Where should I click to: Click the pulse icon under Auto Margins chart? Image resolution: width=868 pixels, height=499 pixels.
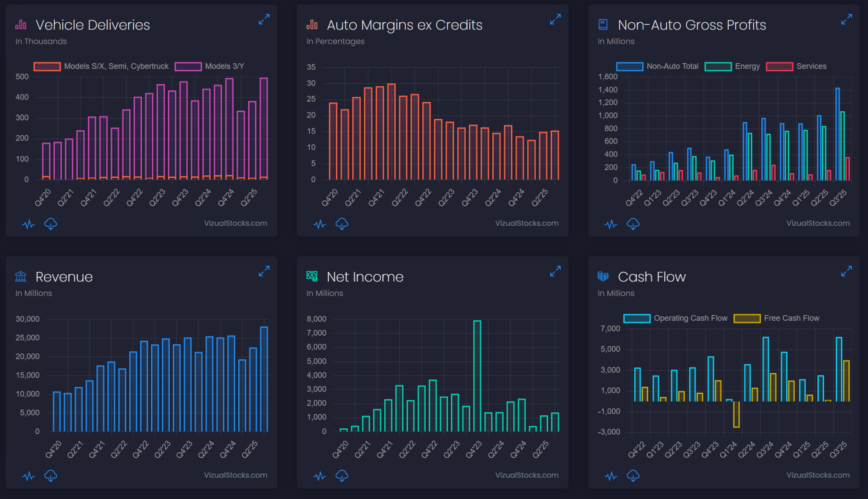pos(320,223)
